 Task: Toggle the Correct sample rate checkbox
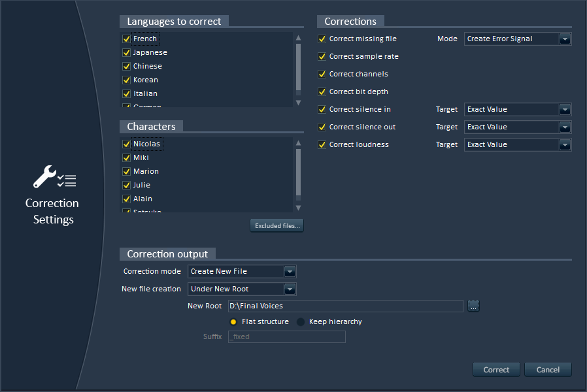[x=322, y=57]
